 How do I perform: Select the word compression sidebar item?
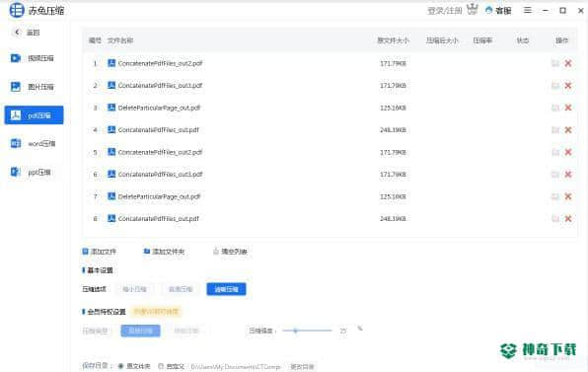[33, 144]
